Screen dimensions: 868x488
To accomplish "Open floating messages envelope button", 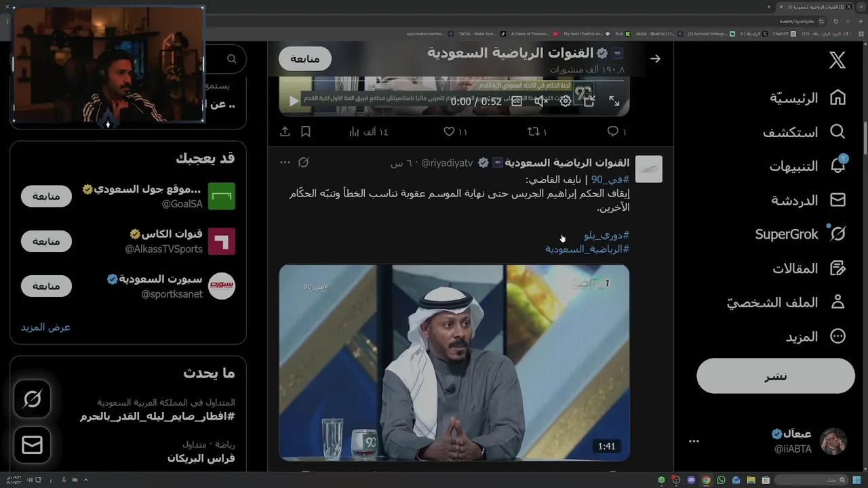I will (x=32, y=445).
